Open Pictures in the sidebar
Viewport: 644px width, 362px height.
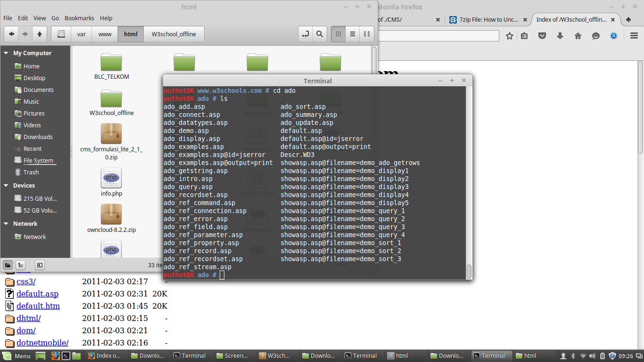(x=34, y=113)
